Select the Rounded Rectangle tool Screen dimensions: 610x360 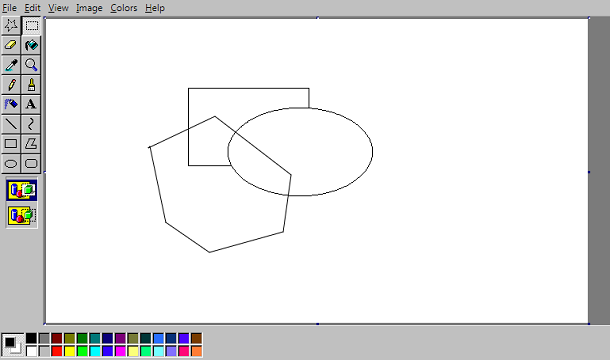[x=31, y=163]
